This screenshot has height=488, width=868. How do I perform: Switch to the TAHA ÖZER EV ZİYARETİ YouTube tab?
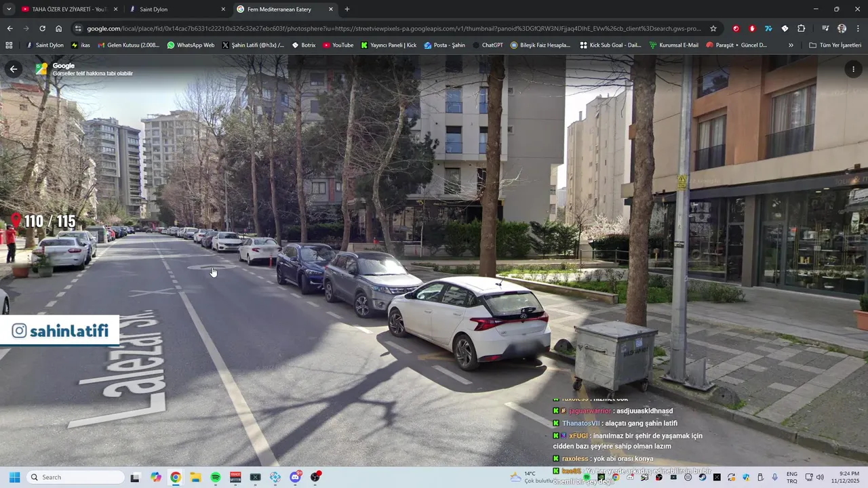70,9
